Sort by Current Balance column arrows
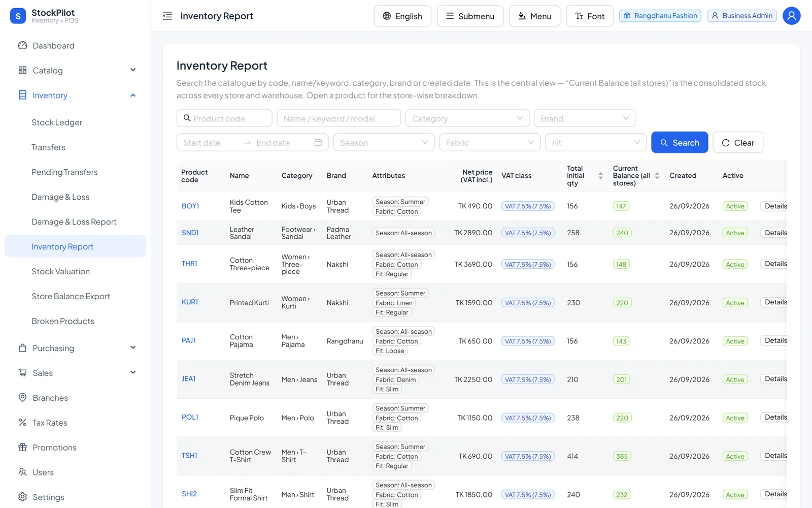812x508 pixels. [657, 176]
